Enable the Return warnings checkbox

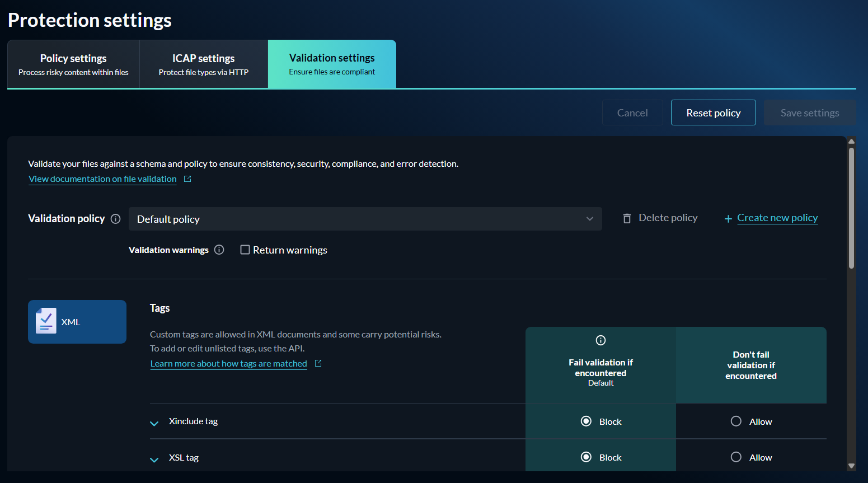245,250
